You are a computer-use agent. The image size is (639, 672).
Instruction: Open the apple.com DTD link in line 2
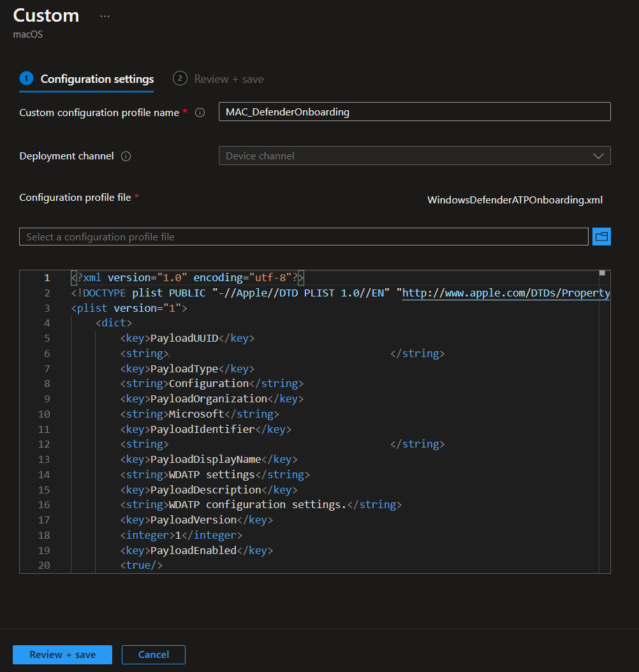506,293
